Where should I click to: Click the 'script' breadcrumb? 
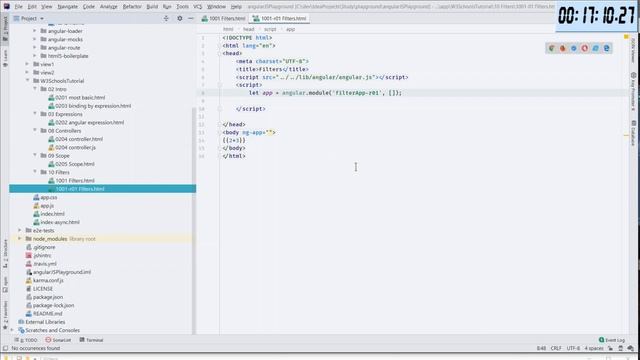tap(270, 29)
